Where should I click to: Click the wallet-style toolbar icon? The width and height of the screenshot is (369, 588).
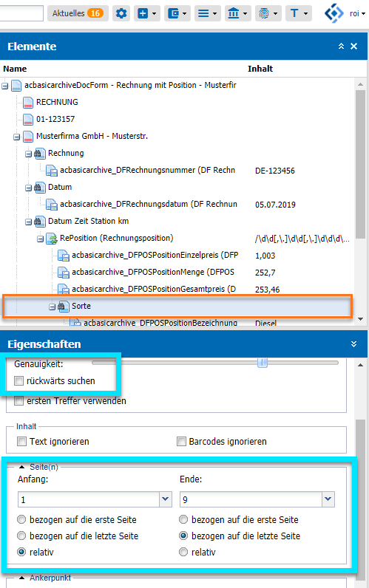pos(177,13)
